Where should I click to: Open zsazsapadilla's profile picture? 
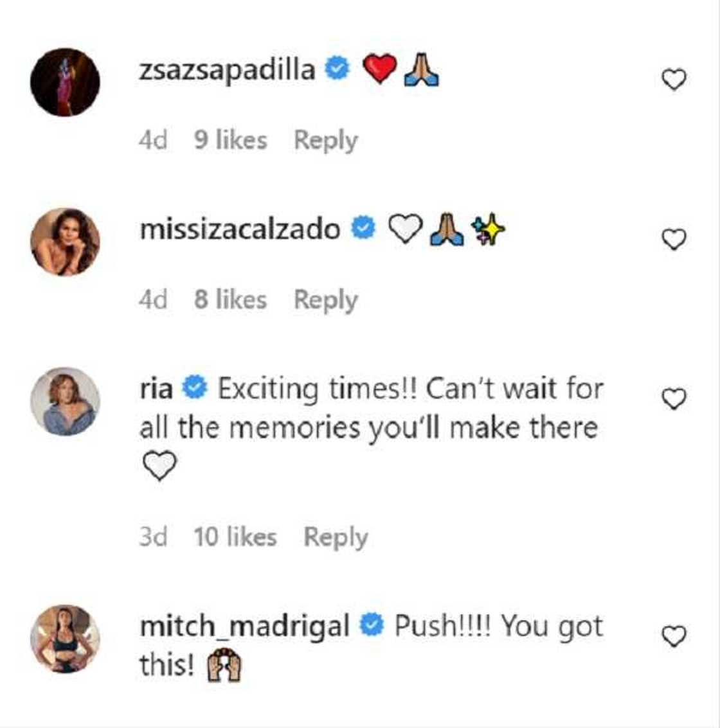click(65, 82)
